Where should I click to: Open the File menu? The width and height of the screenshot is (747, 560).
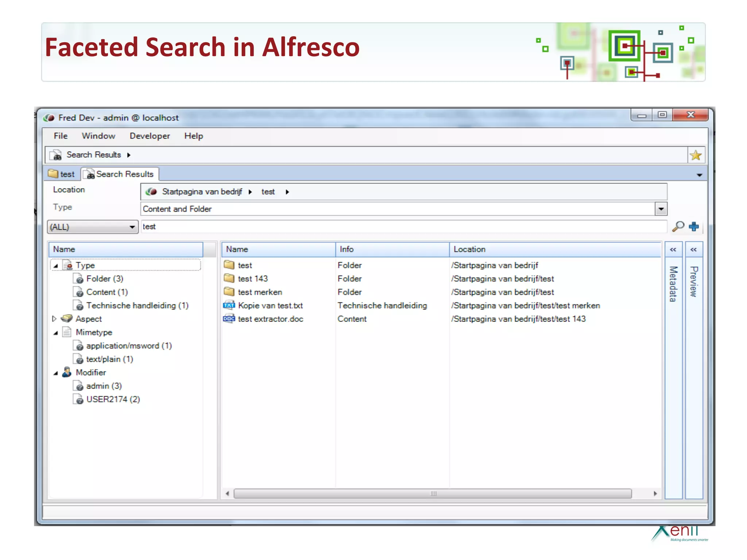(x=61, y=136)
